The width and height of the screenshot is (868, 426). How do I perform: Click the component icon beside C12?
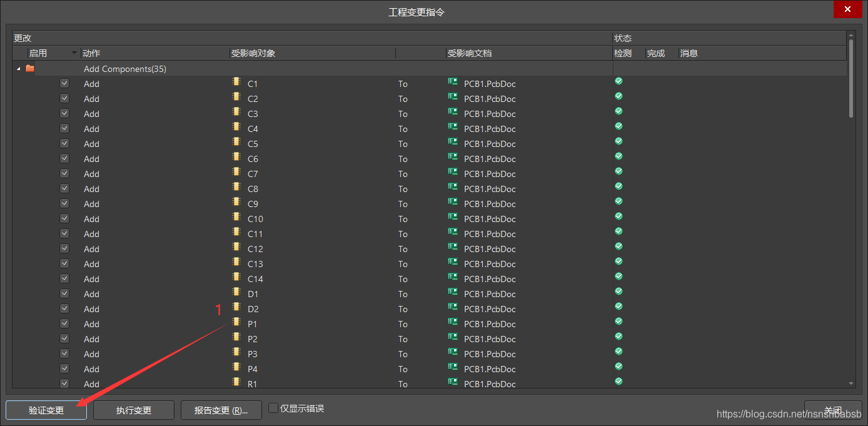(x=236, y=247)
